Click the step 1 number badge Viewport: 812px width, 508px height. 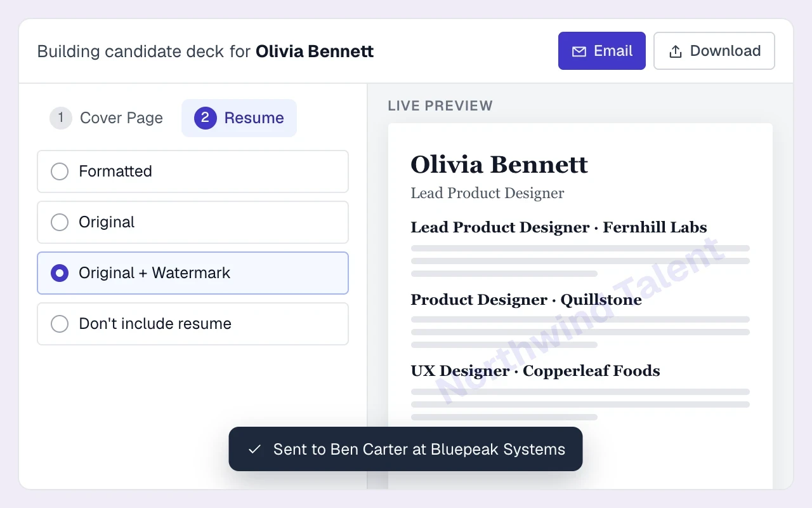pos(61,117)
